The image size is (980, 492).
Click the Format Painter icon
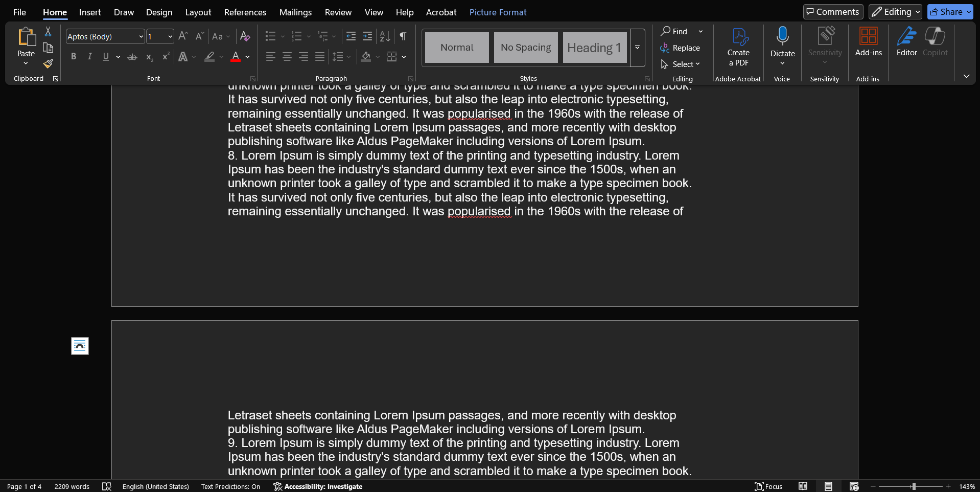pyautogui.click(x=48, y=64)
